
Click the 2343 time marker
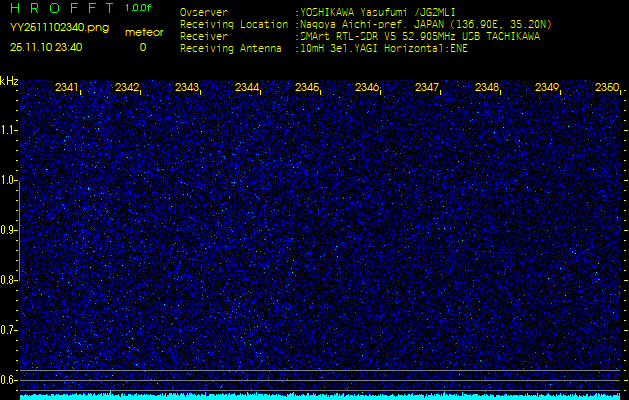pyautogui.click(x=187, y=88)
